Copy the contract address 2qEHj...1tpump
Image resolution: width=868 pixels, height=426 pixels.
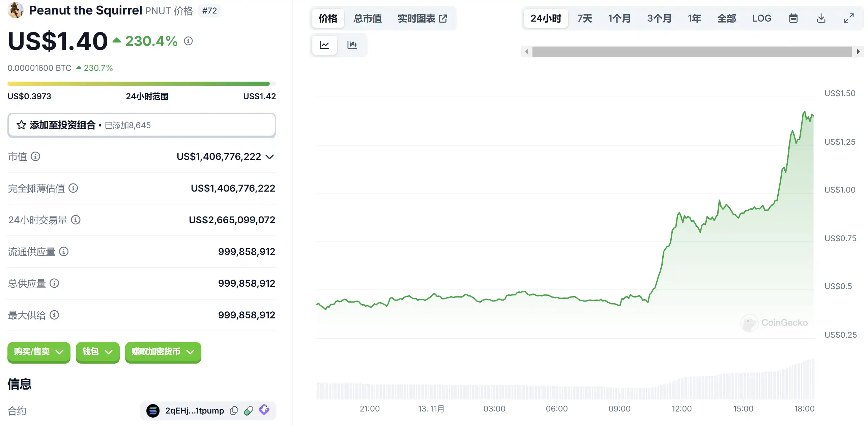234,410
